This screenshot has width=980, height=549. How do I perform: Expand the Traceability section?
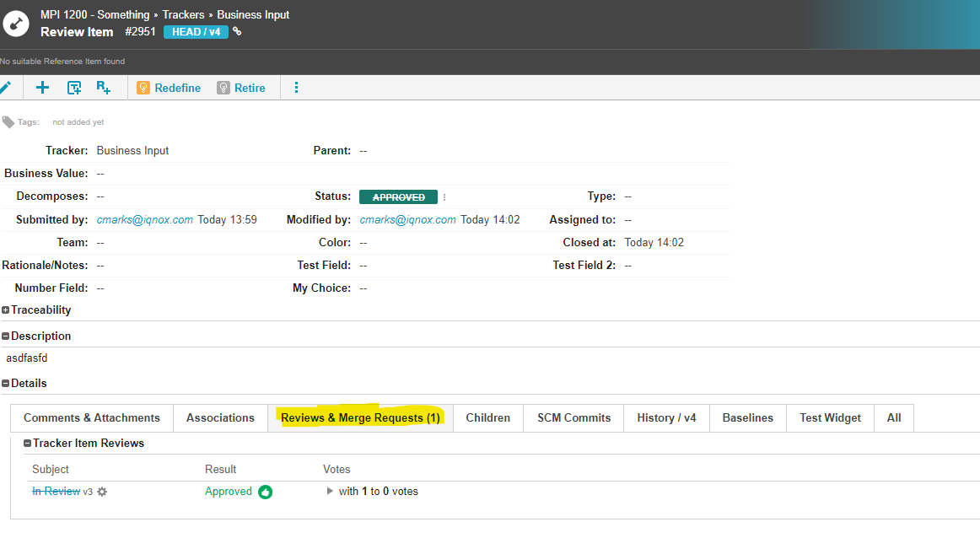tap(6, 310)
